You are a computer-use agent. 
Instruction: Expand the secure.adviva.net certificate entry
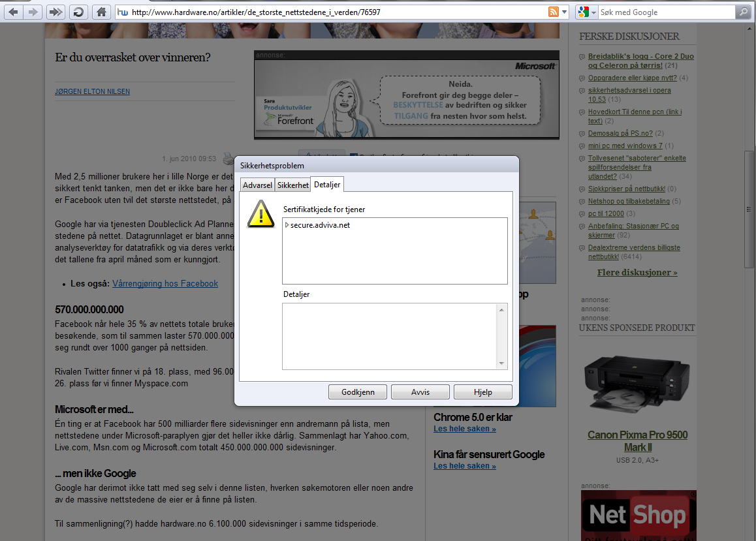287,225
